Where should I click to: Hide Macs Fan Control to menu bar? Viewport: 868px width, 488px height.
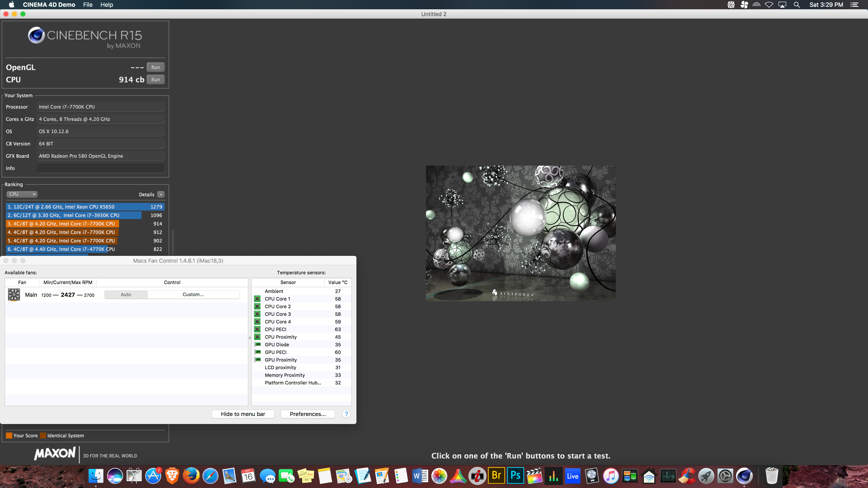tap(243, 414)
